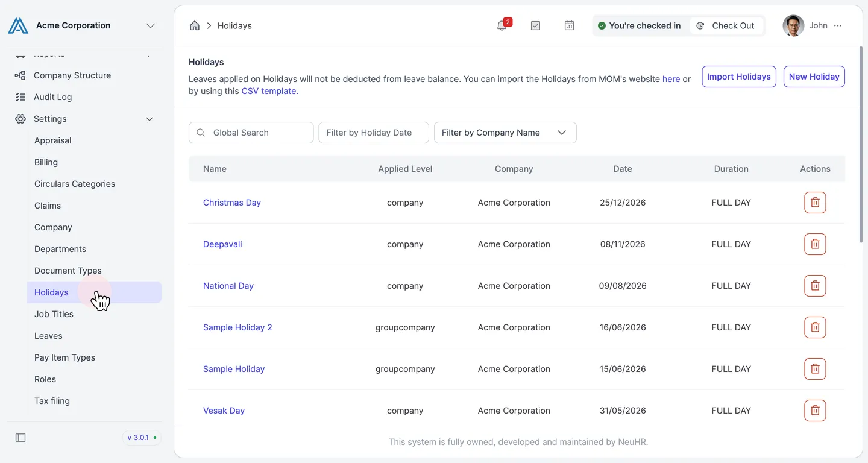
Task: Select Holidays in settings menu
Action: point(94,292)
